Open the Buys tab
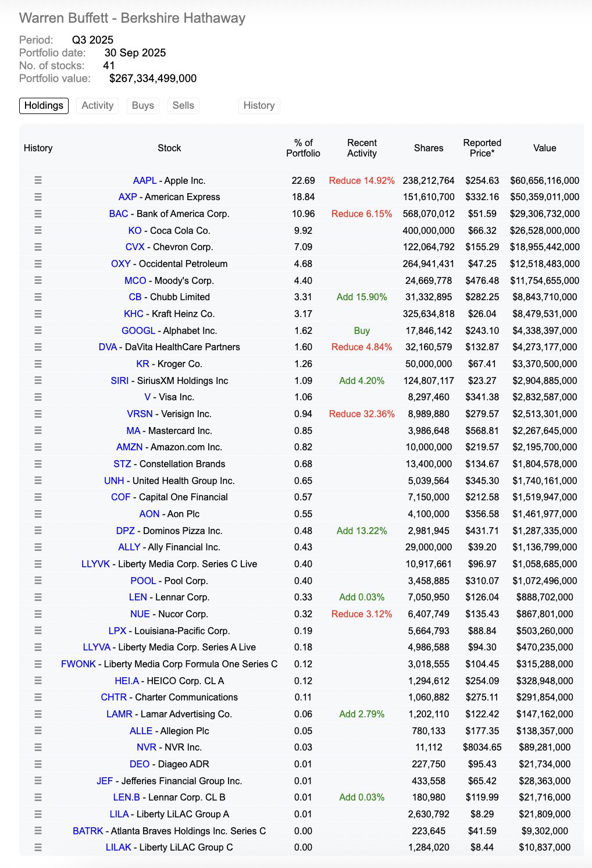 142,105
